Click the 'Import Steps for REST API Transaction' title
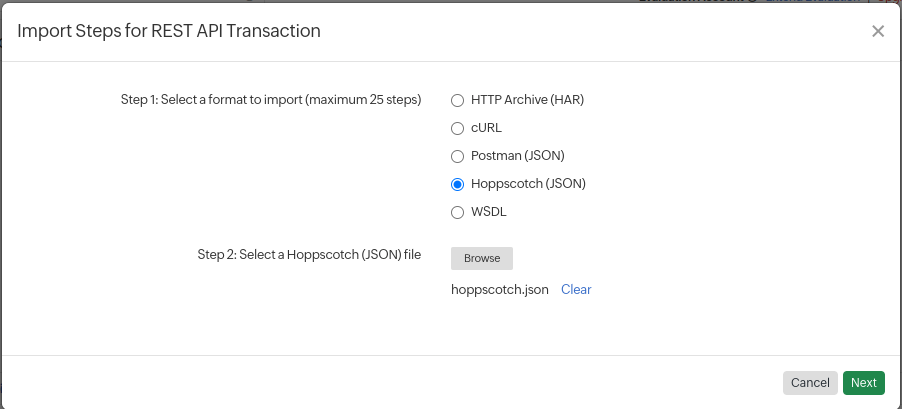This screenshot has height=409, width=902. coord(169,31)
